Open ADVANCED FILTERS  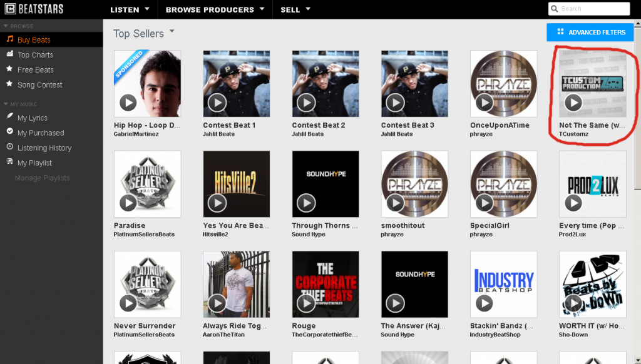pos(590,33)
